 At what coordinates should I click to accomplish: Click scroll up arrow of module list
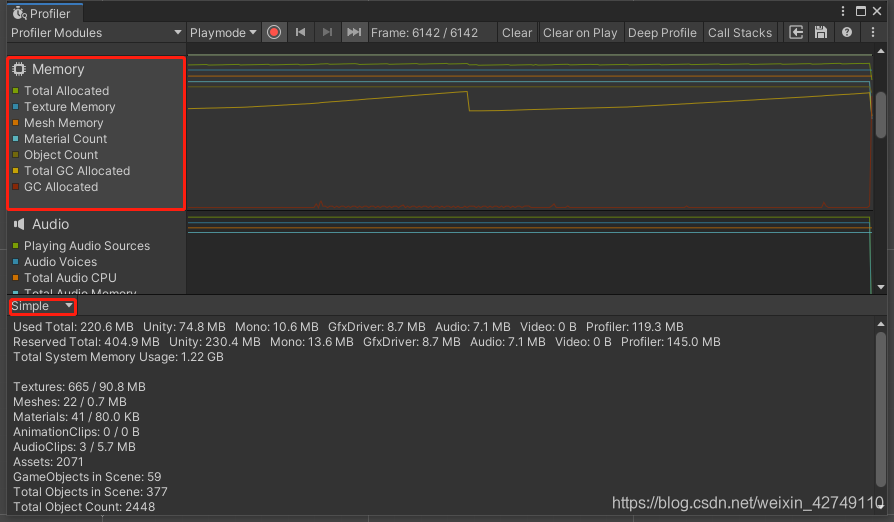(x=881, y=51)
